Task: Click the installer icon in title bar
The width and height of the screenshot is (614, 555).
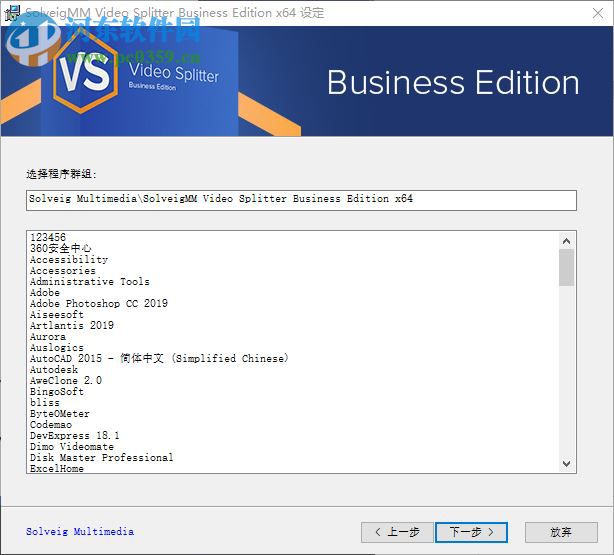Action: pos(12,13)
